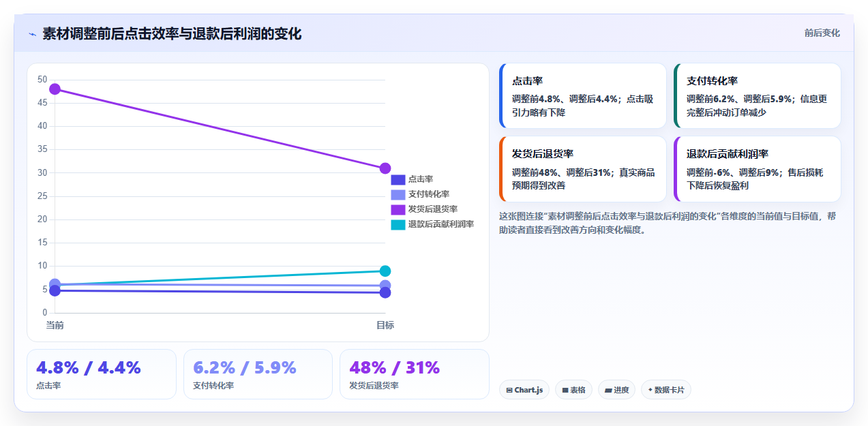The width and height of the screenshot is (868, 426).
Task: Click the main title 素材调整前后点击效率
Action: coord(172,33)
